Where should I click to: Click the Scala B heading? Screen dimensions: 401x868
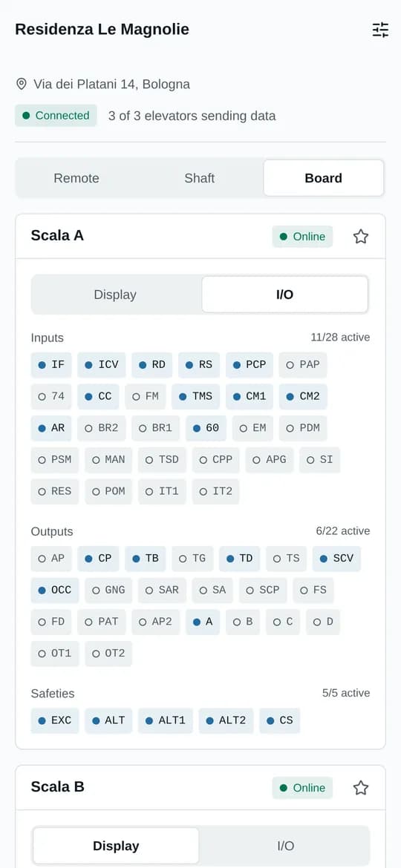click(58, 786)
